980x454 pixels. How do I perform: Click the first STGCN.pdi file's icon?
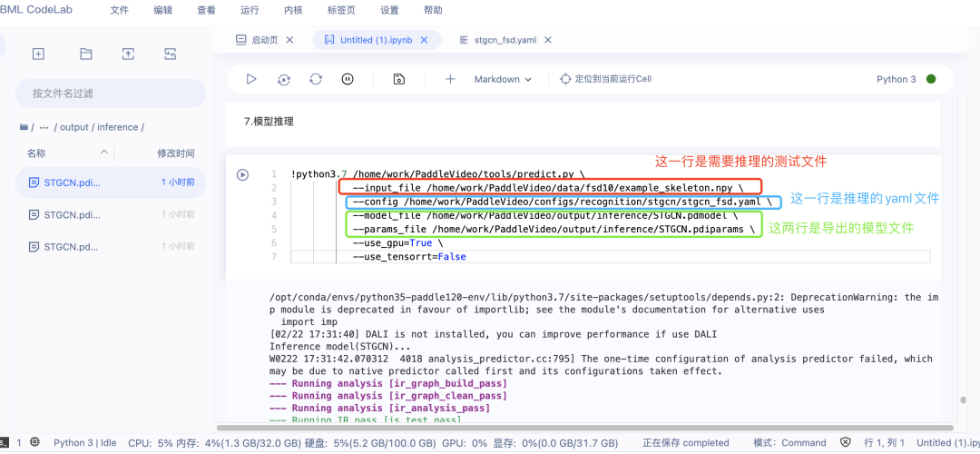34,183
